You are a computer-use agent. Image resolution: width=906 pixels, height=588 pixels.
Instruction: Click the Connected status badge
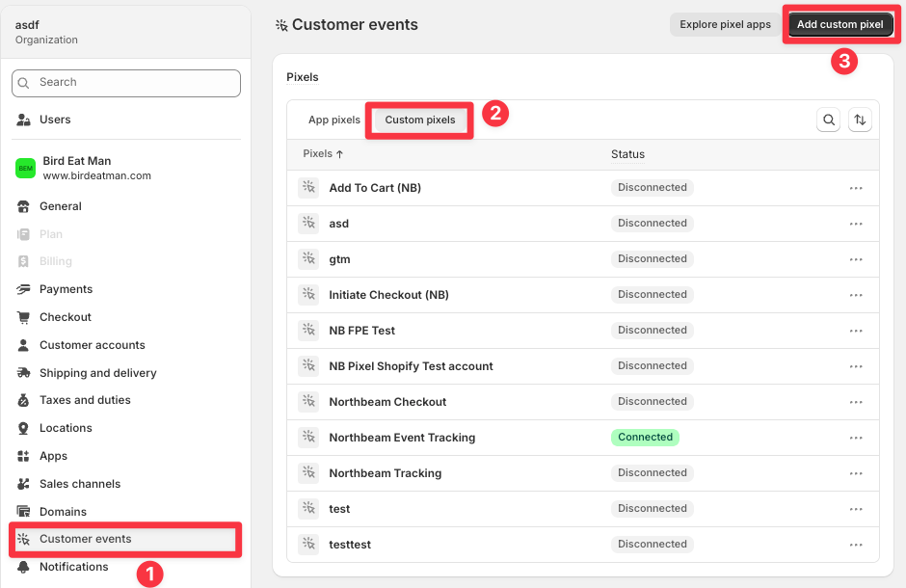[645, 438]
